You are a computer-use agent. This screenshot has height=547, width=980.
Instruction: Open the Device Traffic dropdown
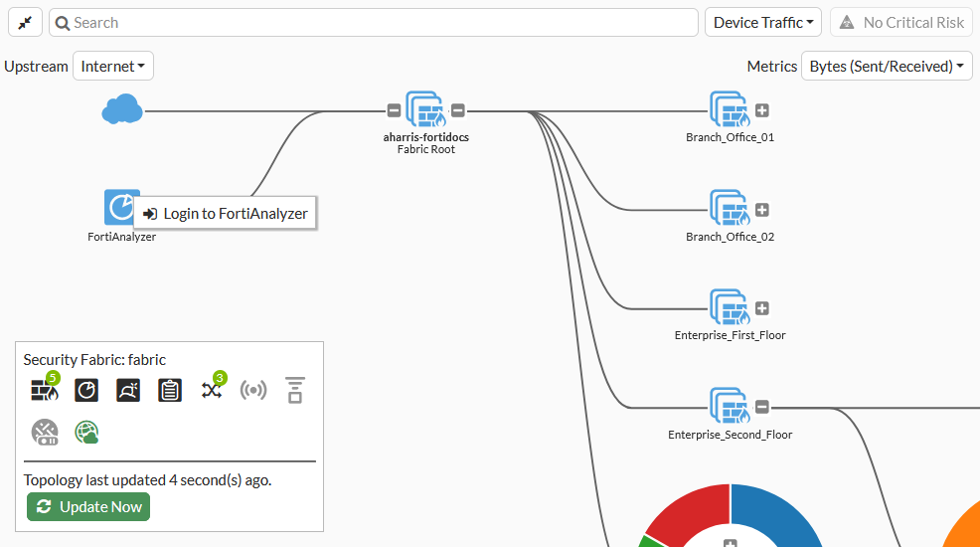point(763,22)
